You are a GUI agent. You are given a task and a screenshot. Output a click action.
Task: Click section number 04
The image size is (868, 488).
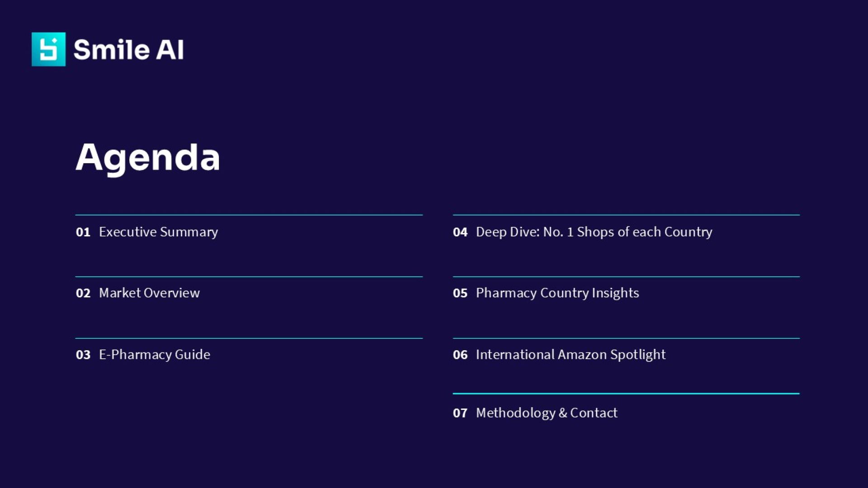tap(460, 232)
